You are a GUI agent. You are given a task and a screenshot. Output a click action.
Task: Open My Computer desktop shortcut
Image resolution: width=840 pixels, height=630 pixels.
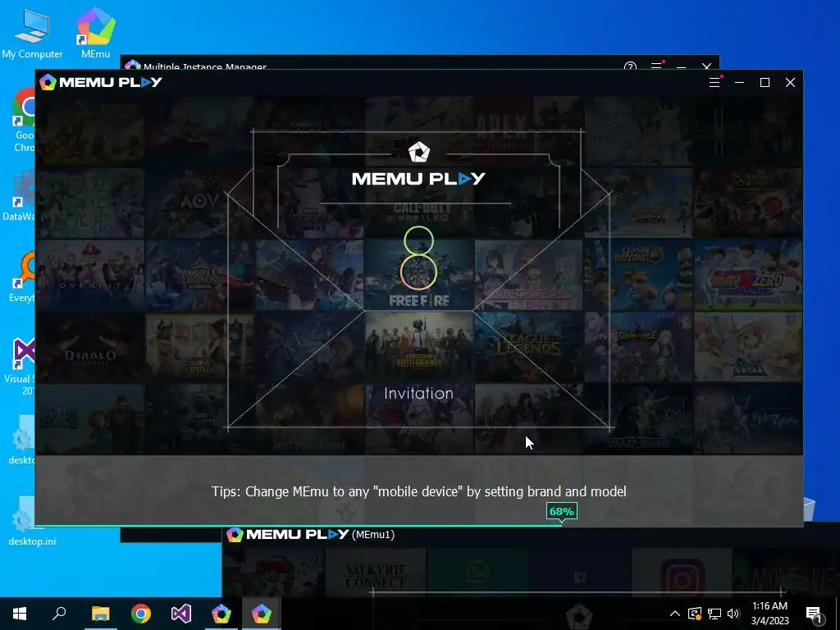32,34
